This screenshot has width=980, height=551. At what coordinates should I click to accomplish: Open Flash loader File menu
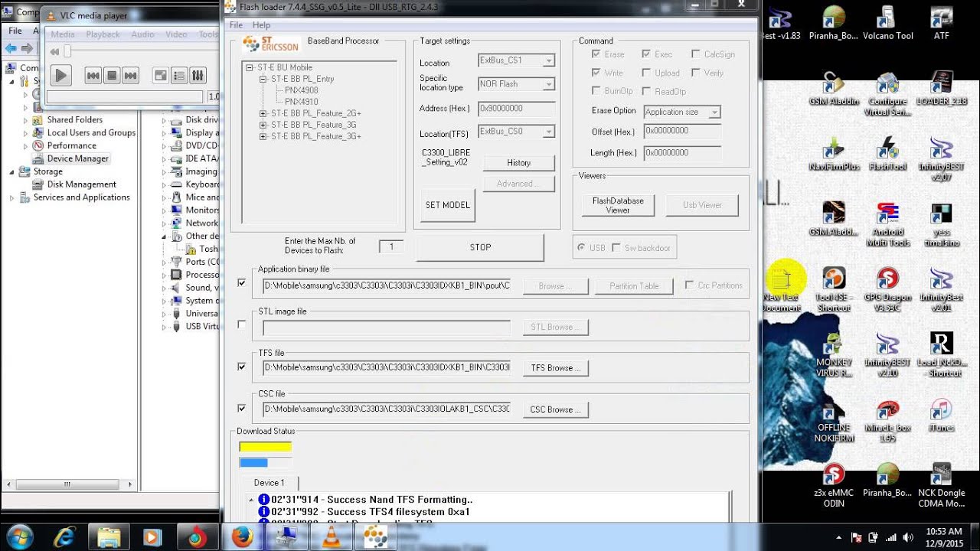(236, 25)
